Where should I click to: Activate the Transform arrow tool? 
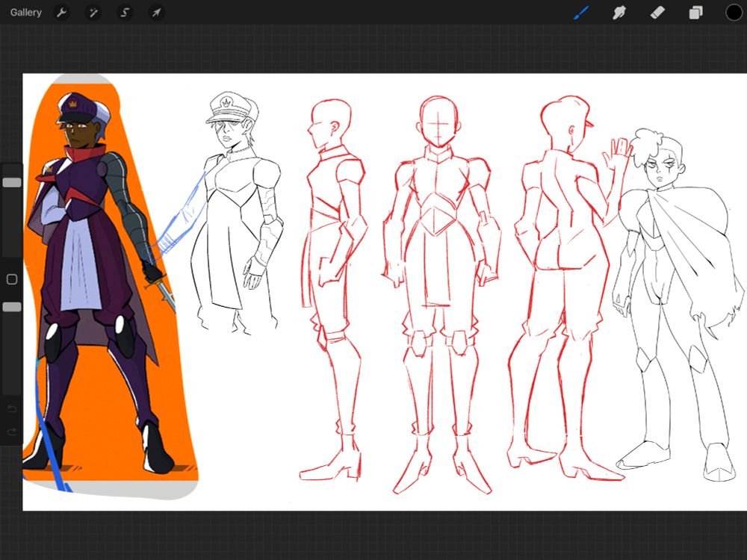pos(156,13)
